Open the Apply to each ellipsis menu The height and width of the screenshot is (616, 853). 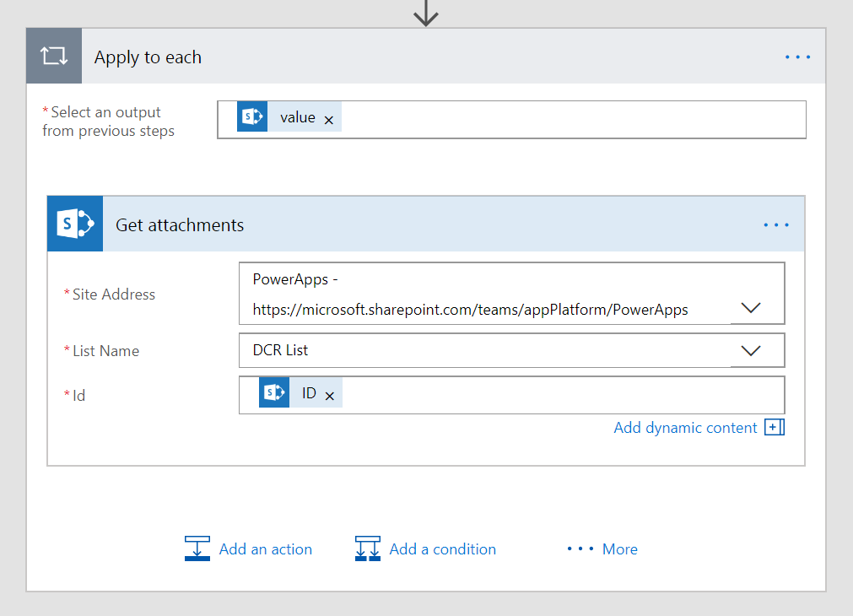tap(797, 57)
